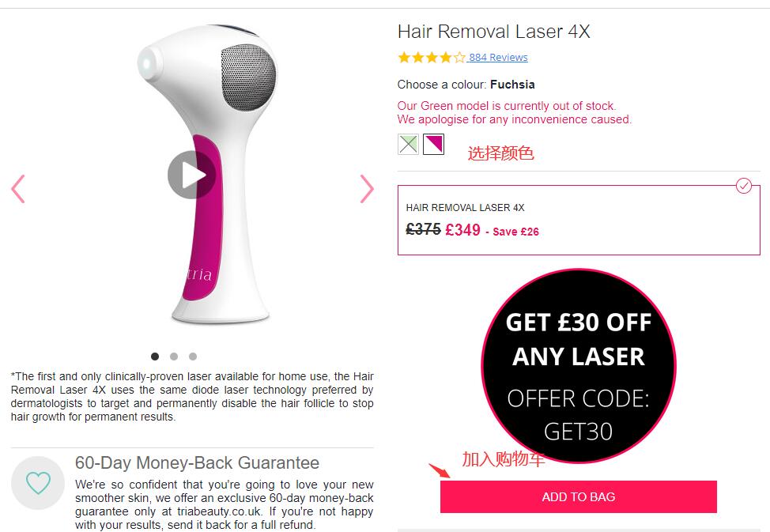
Task: Show next product image with right arrow
Action: [x=367, y=189]
